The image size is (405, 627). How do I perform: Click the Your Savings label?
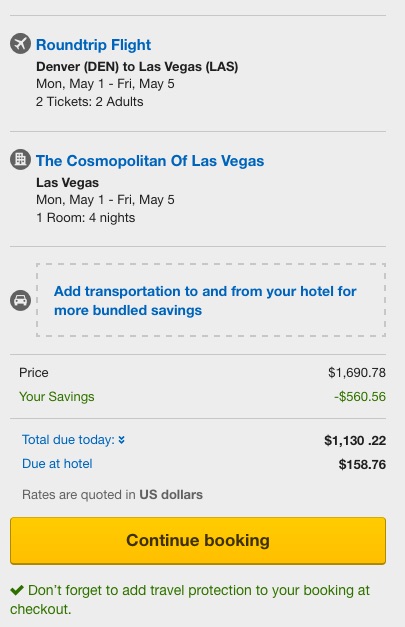tap(57, 397)
